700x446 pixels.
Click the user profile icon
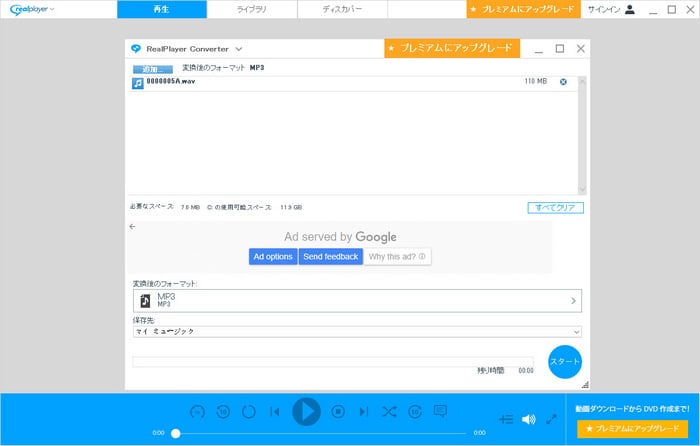pyautogui.click(x=630, y=9)
